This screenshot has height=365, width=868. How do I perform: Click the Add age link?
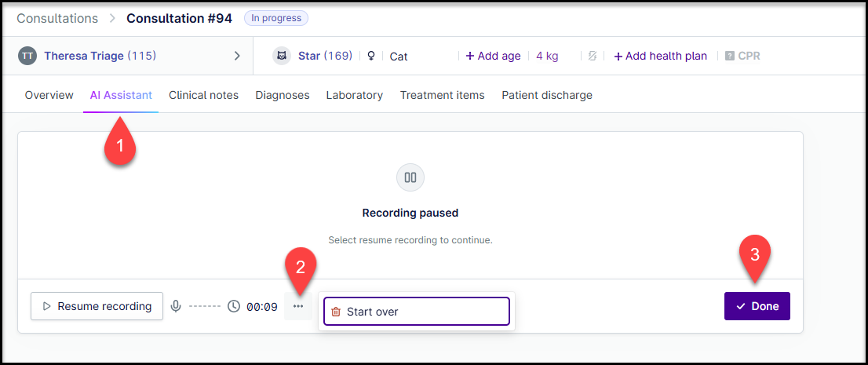click(x=493, y=56)
